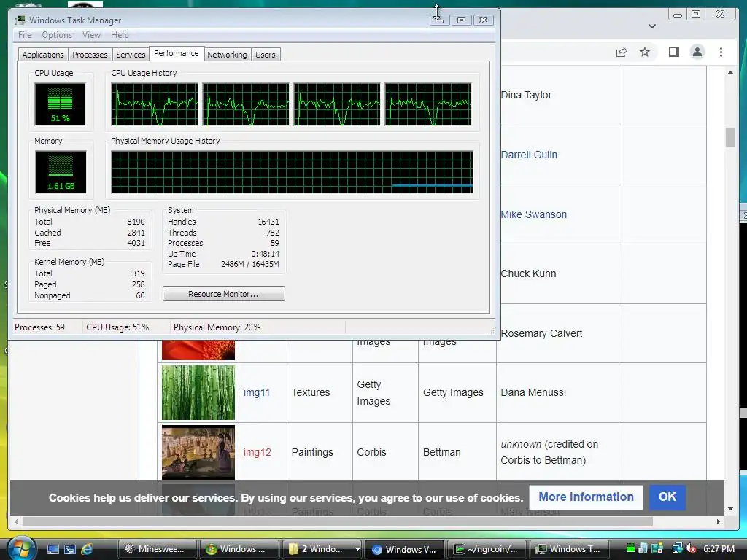Switch to the Processes tab
Screen dimensions: 747x560
point(90,55)
